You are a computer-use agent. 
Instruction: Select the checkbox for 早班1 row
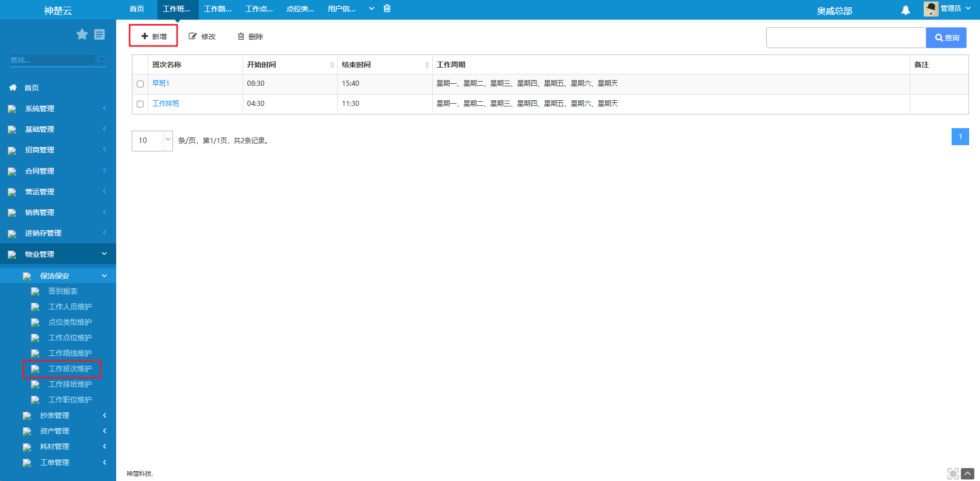coord(140,84)
